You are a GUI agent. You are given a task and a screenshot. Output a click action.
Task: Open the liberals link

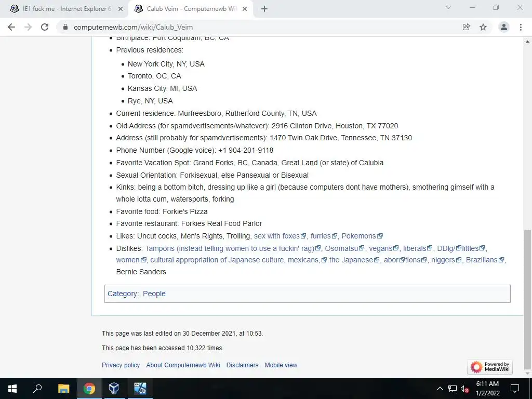coord(418,248)
